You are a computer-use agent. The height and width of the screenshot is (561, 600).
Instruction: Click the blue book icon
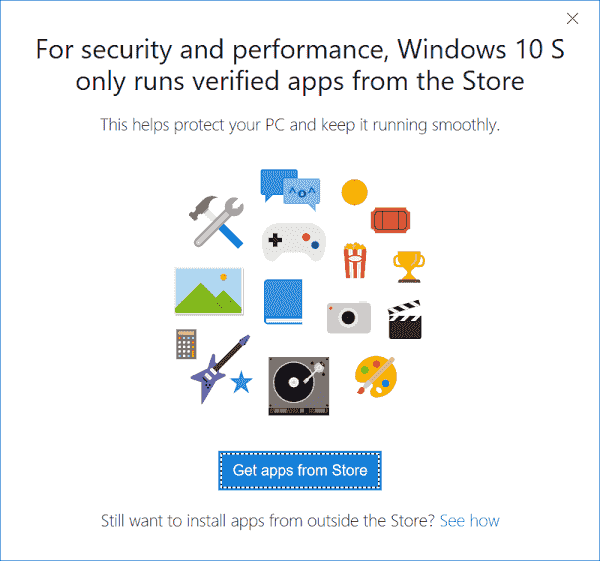(282, 301)
